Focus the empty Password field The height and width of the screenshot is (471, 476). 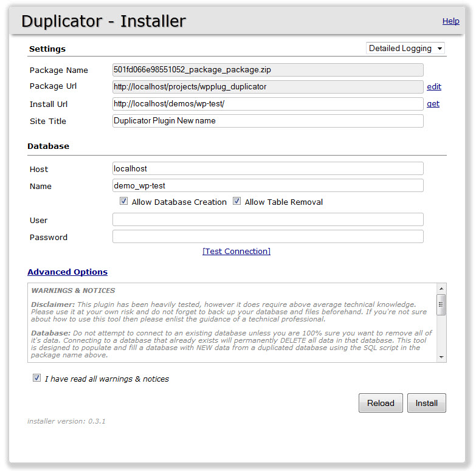point(267,236)
